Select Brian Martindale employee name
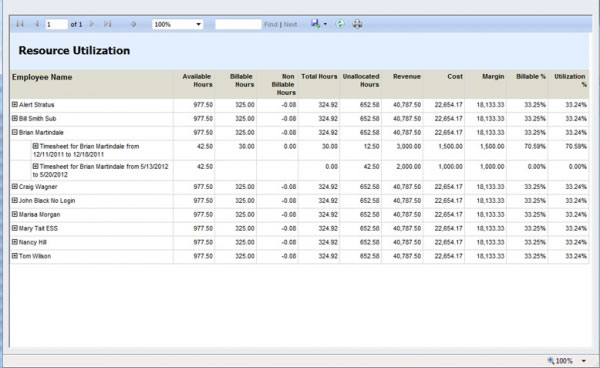 (41, 132)
